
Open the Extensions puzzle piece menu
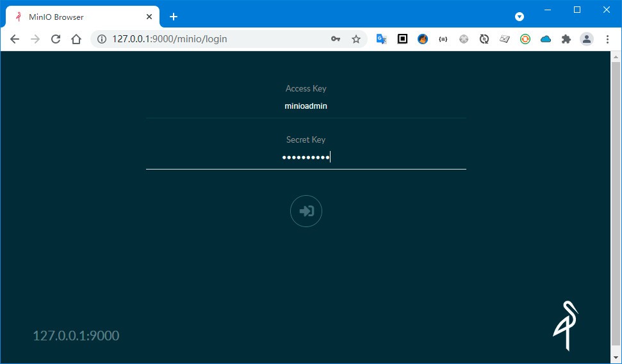(566, 39)
